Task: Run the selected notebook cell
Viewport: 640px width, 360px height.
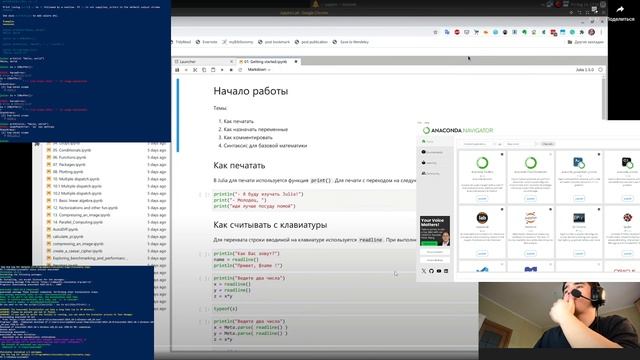Action: [x=222, y=70]
